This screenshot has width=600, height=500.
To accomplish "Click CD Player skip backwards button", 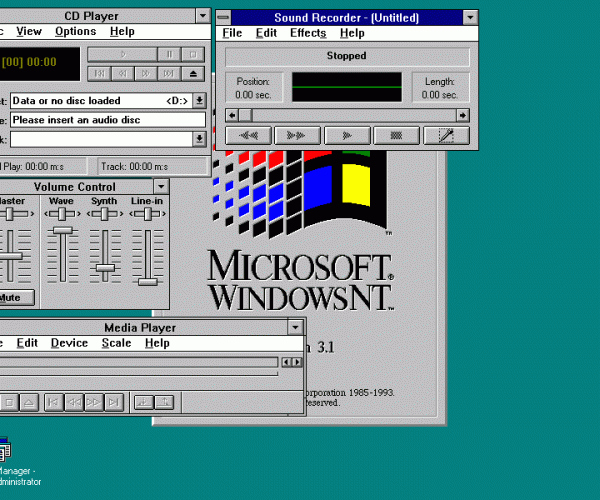I will coord(122,73).
